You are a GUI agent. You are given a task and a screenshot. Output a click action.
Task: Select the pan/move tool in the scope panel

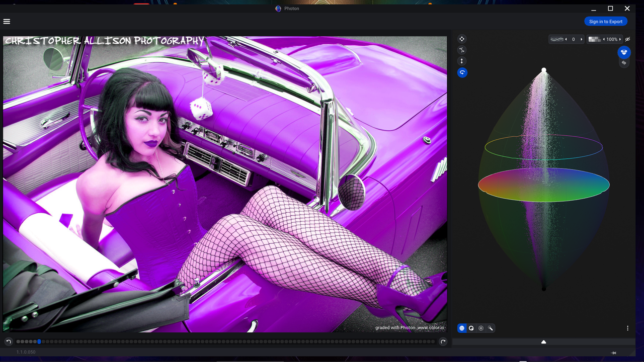(462, 39)
